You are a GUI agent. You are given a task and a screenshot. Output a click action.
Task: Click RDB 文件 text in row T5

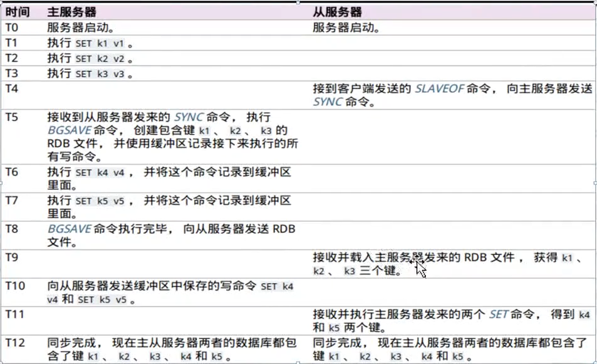pos(73,143)
